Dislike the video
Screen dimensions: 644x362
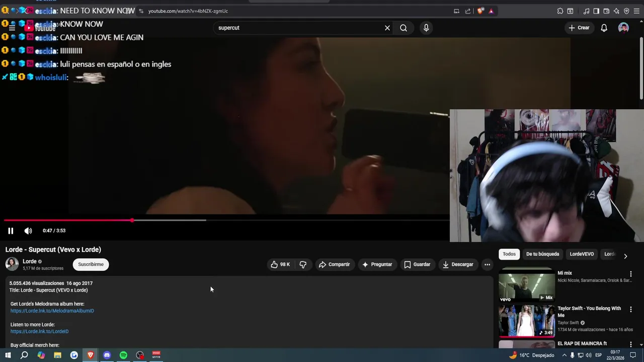click(x=303, y=264)
